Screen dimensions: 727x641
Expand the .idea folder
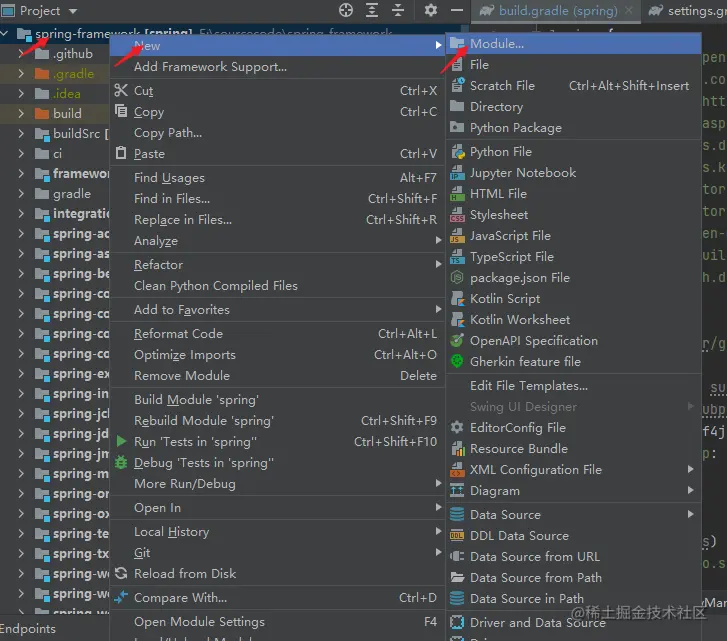pyautogui.click(x=21, y=94)
